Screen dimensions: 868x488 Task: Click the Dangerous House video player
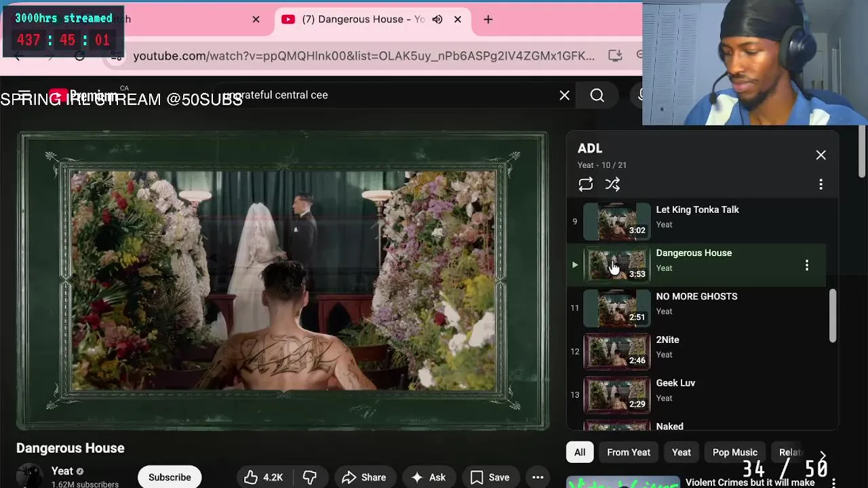coord(283,281)
